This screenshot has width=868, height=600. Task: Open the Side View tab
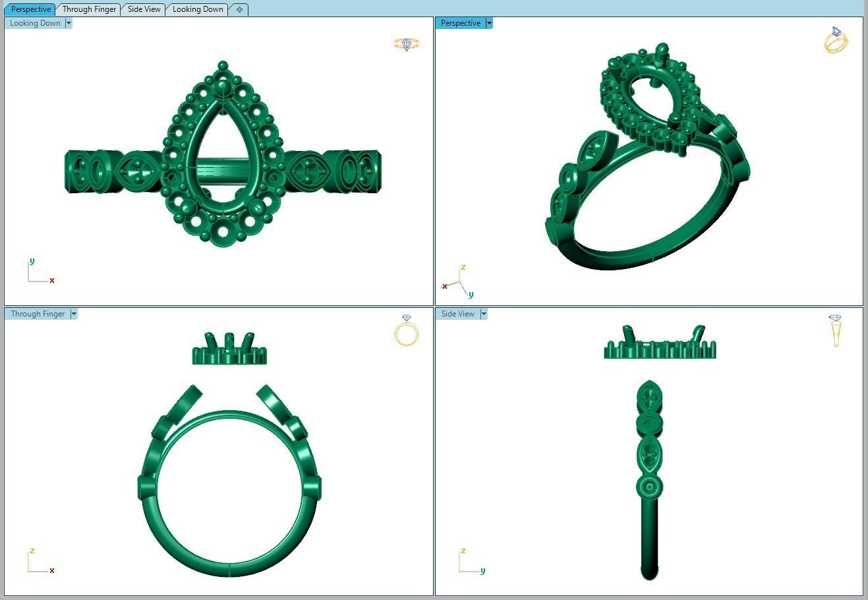click(144, 9)
